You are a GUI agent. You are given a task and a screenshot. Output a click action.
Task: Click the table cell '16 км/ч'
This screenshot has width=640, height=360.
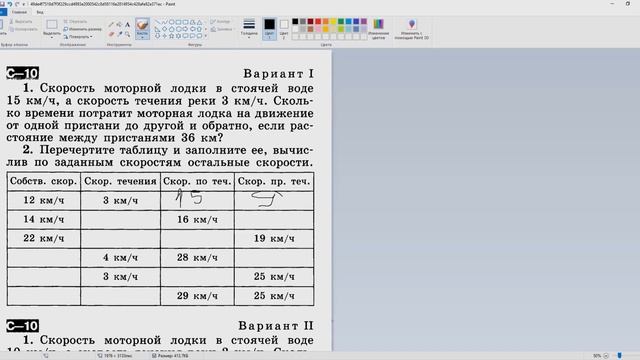pos(198,220)
